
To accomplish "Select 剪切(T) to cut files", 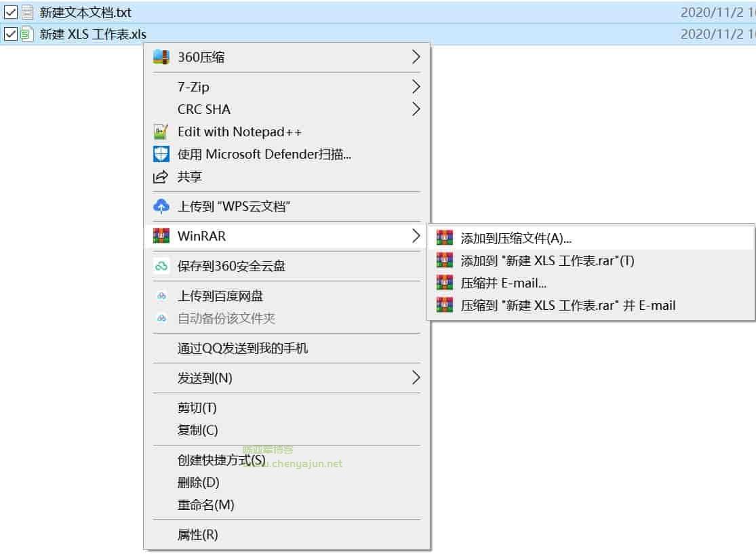I will (286, 408).
